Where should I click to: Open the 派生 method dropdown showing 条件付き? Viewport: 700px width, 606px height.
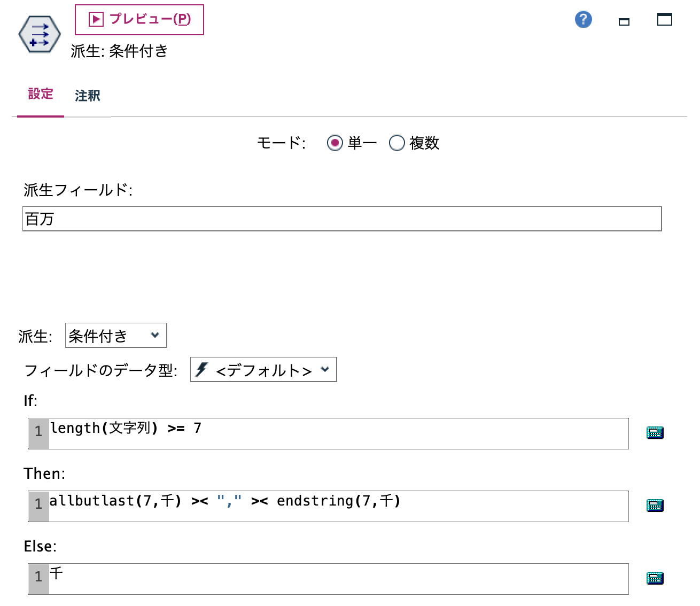tap(115, 335)
